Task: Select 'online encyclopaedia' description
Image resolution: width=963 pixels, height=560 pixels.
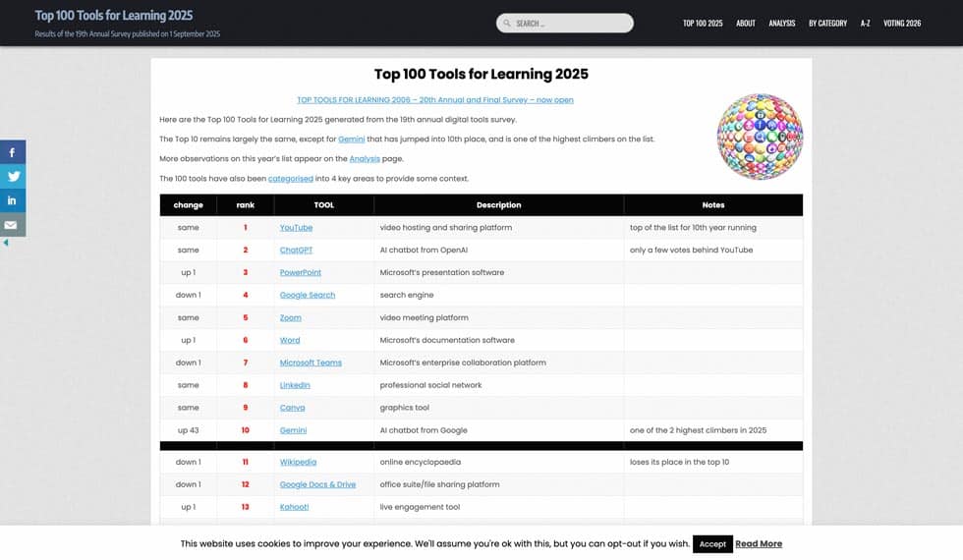Action: pos(421,463)
